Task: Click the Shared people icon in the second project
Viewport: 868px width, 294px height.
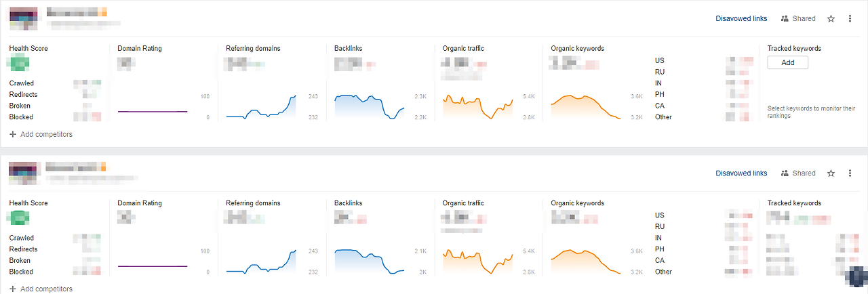Action: click(x=785, y=173)
